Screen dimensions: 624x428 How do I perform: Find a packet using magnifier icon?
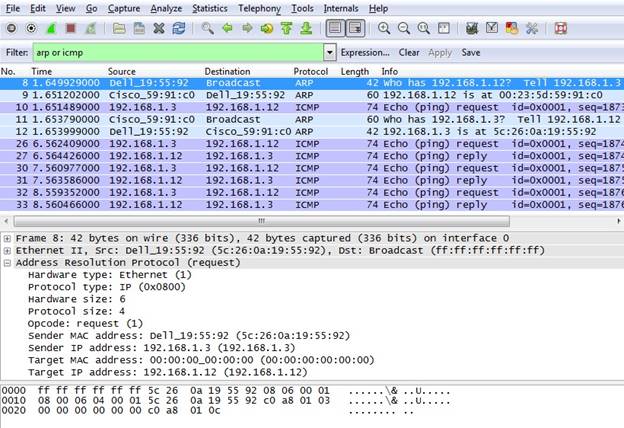(x=207, y=28)
